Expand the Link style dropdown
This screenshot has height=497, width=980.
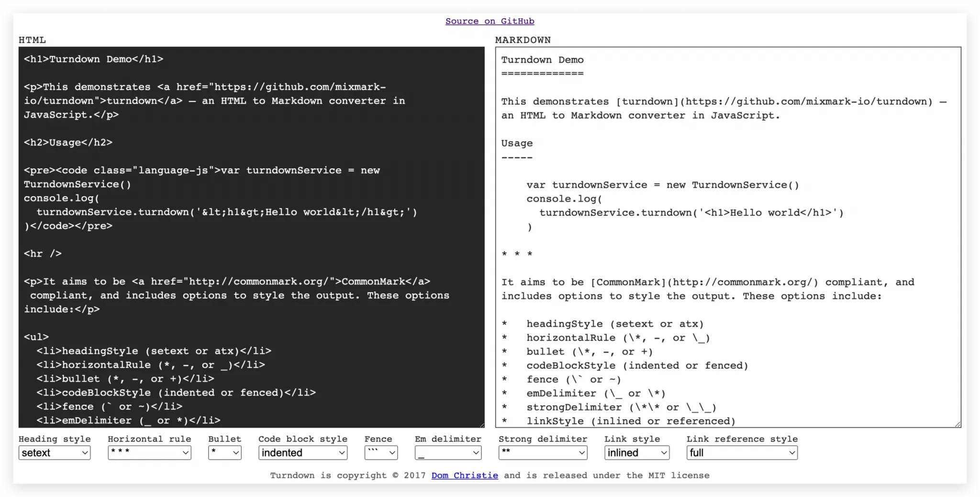point(636,453)
